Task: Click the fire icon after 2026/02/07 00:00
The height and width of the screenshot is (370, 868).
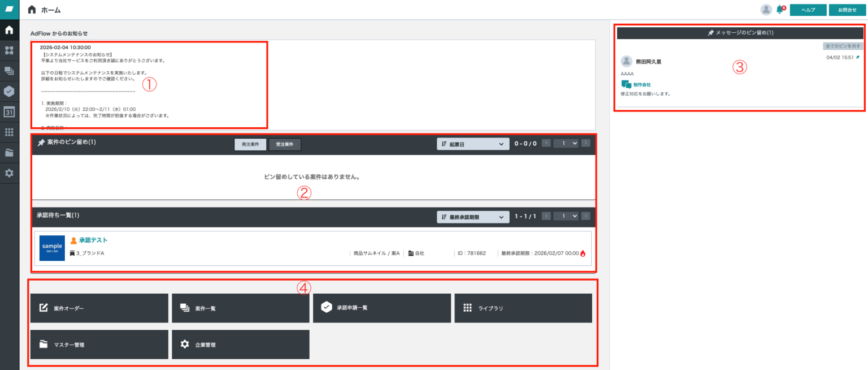Action: click(583, 253)
